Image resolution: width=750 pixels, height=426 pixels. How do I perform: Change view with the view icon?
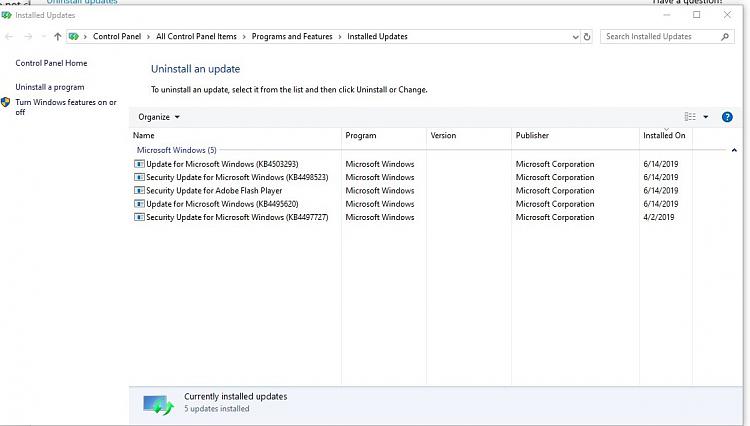690,117
